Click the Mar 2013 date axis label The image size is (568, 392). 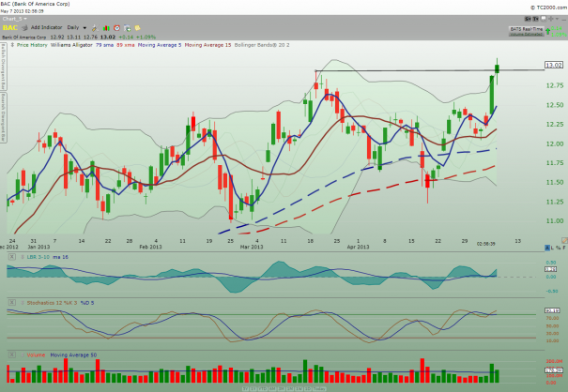(252, 247)
